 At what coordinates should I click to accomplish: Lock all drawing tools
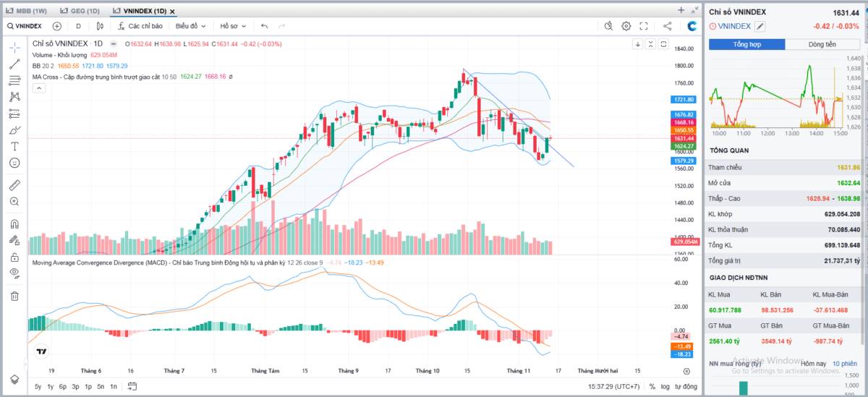pyautogui.click(x=14, y=257)
